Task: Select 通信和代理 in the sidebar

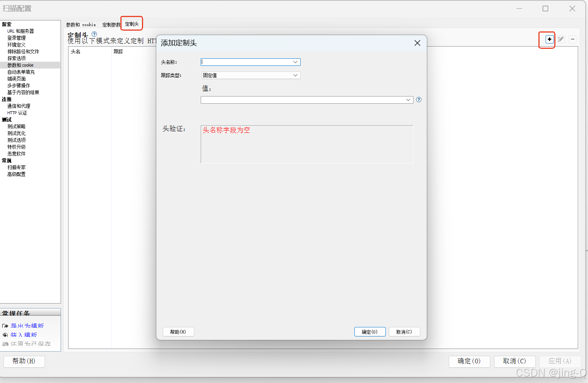Action: (19, 106)
